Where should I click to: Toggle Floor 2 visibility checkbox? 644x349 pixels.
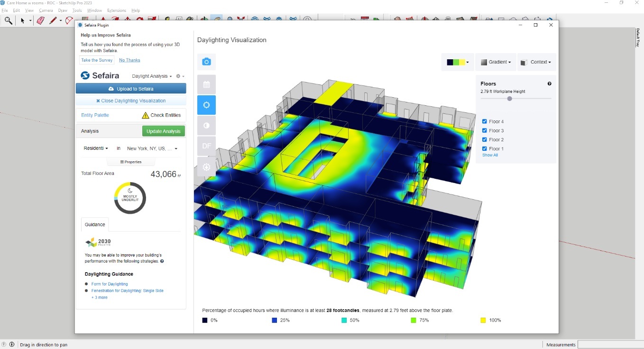pos(485,139)
